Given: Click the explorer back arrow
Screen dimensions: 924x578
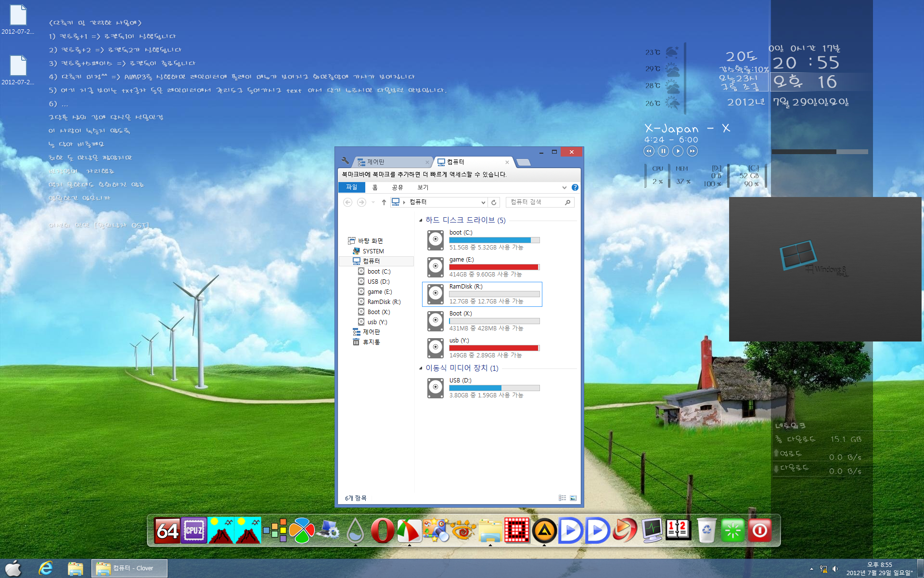Looking at the screenshot, I should point(347,202).
